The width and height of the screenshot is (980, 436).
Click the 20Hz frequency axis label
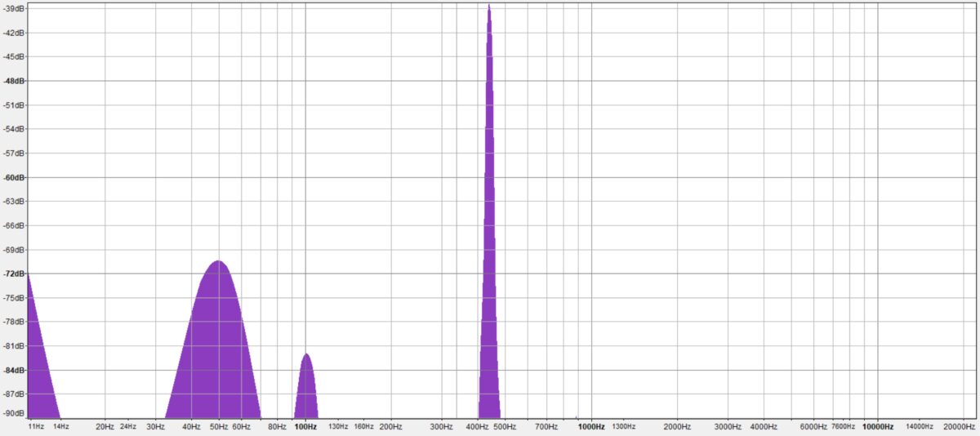pos(105,426)
